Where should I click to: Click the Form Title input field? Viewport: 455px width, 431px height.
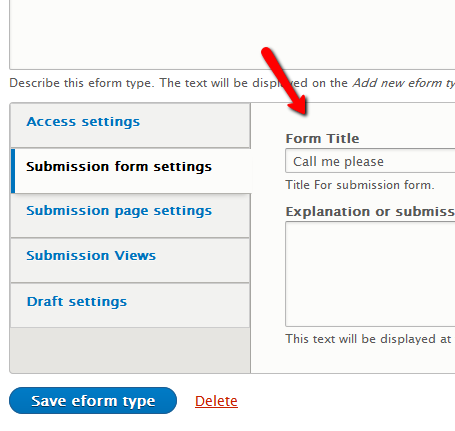(x=370, y=161)
